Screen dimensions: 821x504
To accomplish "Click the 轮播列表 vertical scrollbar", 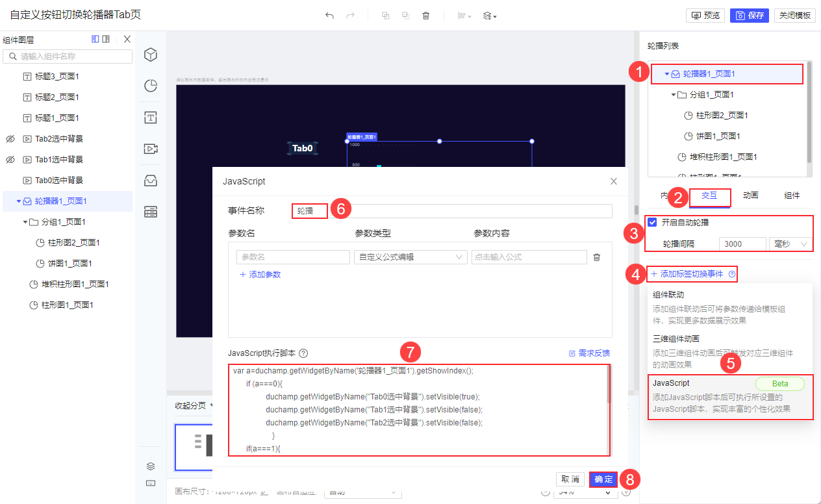I will click(x=809, y=112).
